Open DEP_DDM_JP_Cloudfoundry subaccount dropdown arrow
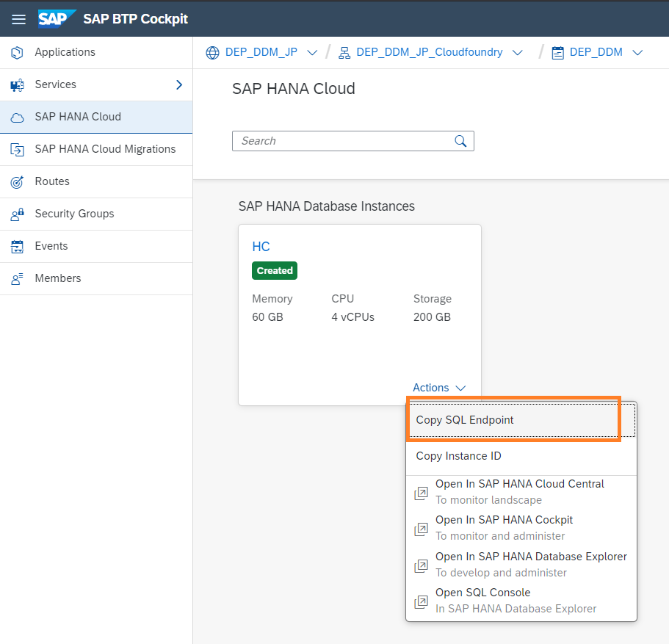The width and height of the screenshot is (669, 644). [518, 52]
